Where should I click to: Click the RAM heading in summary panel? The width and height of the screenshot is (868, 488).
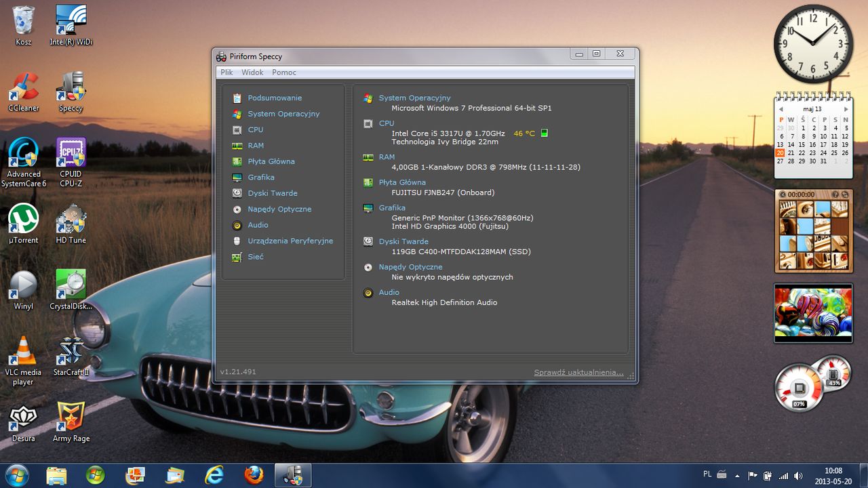pyautogui.click(x=387, y=157)
